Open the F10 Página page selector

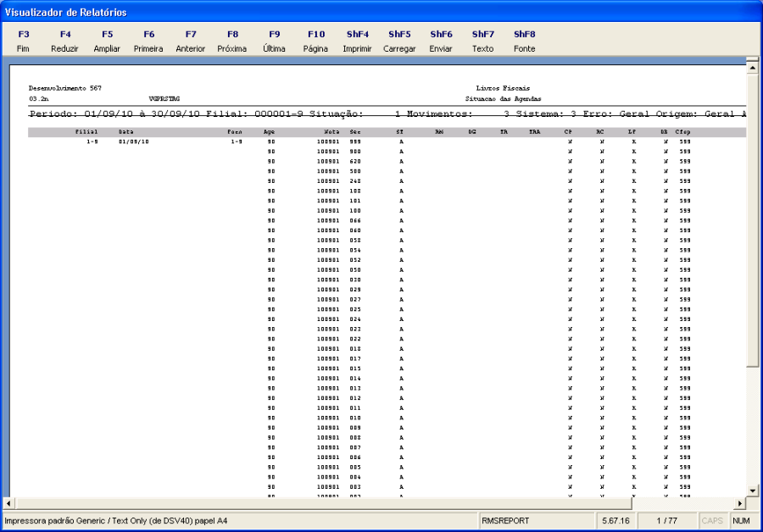point(316,42)
